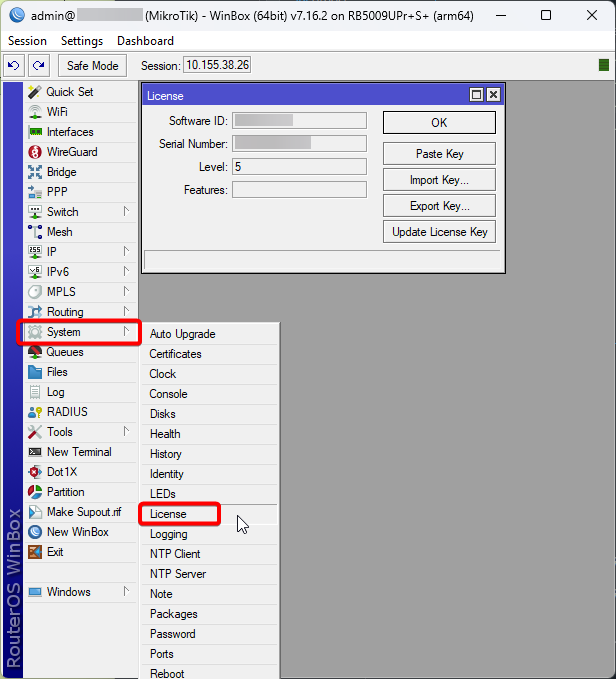The width and height of the screenshot is (616, 679).
Task: Click the Undo arrow in toolbar
Action: pos(13,66)
